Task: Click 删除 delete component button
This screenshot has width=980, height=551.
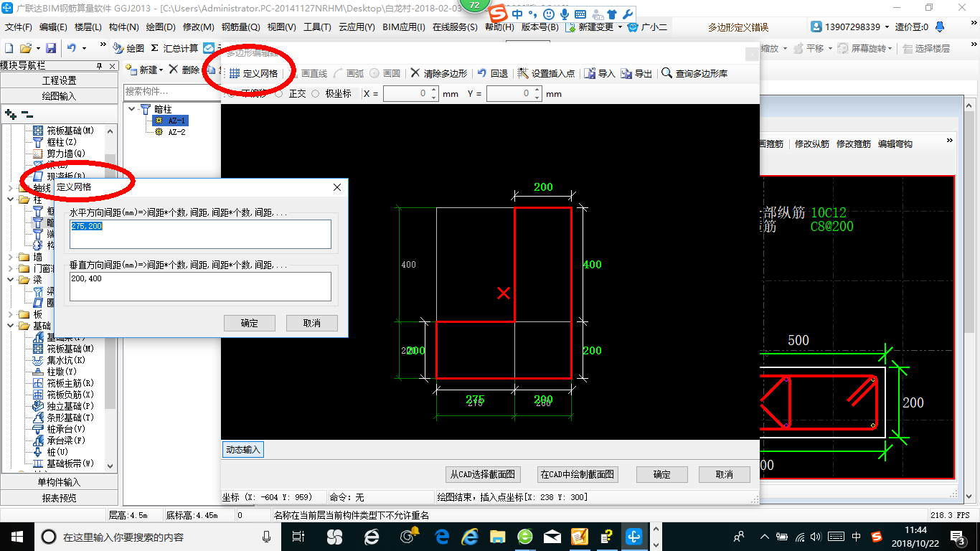Action: (x=184, y=70)
